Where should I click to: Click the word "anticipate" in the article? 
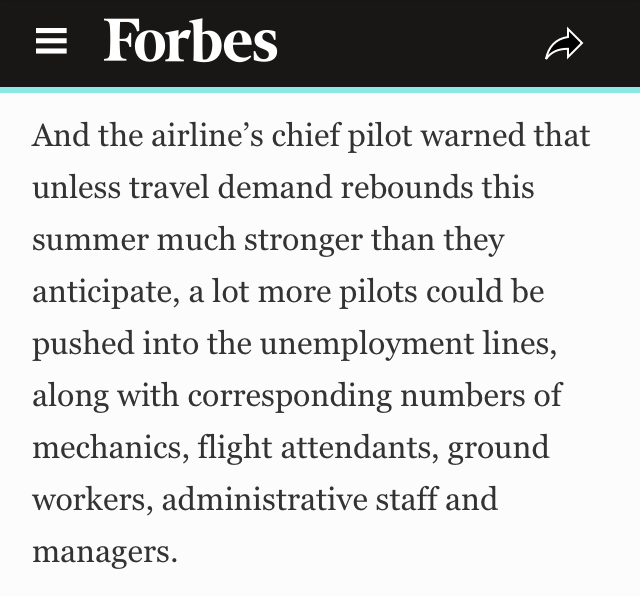(106, 293)
